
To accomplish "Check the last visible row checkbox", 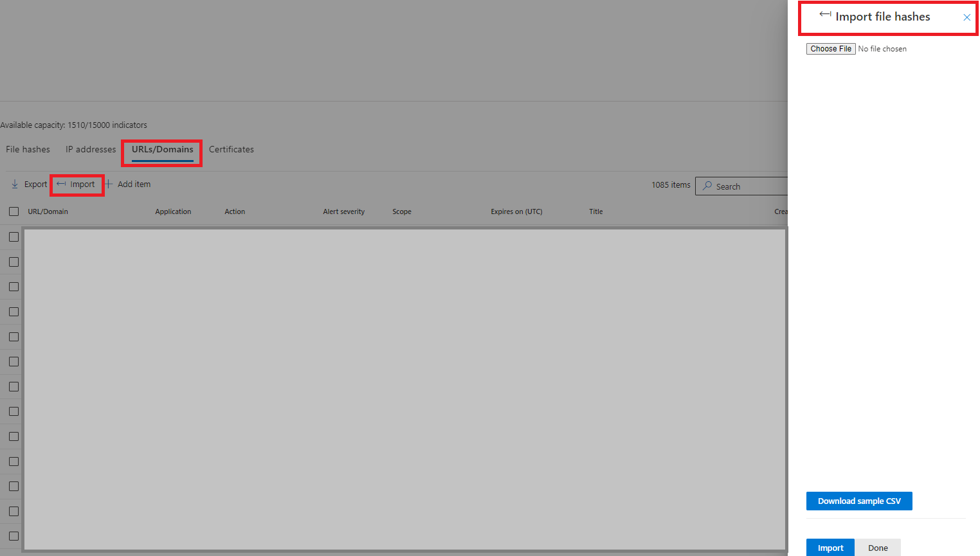I will point(12,535).
